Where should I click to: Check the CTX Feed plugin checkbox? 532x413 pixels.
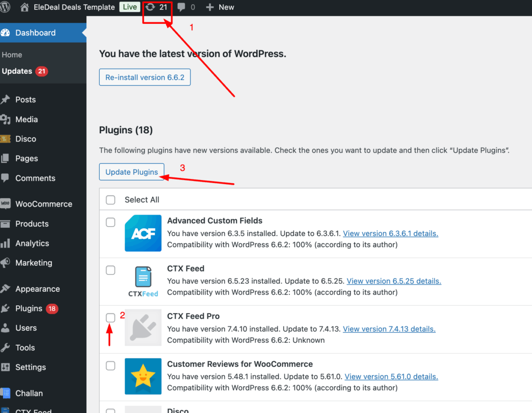111,270
